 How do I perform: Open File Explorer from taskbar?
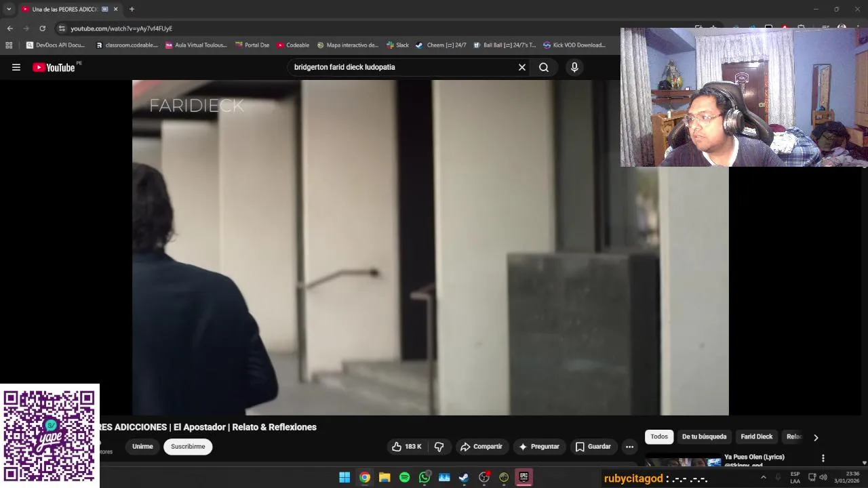click(384, 477)
